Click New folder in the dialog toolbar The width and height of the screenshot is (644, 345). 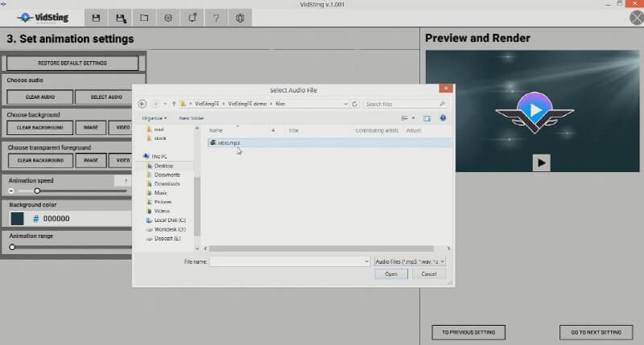[192, 118]
